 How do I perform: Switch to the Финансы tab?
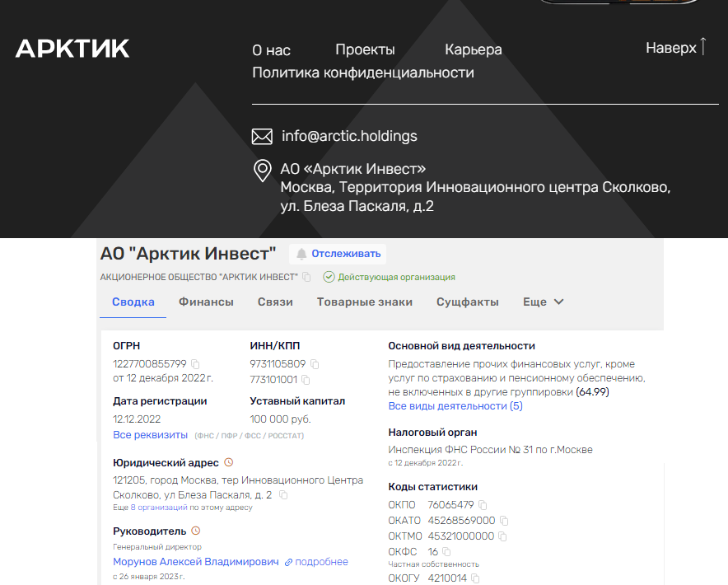click(x=205, y=302)
